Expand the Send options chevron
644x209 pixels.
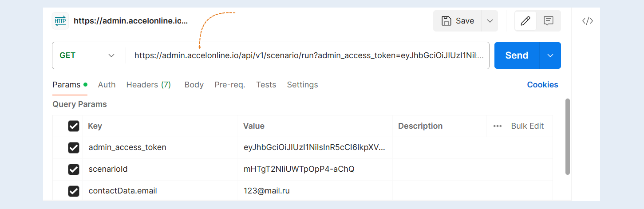(550, 55)
